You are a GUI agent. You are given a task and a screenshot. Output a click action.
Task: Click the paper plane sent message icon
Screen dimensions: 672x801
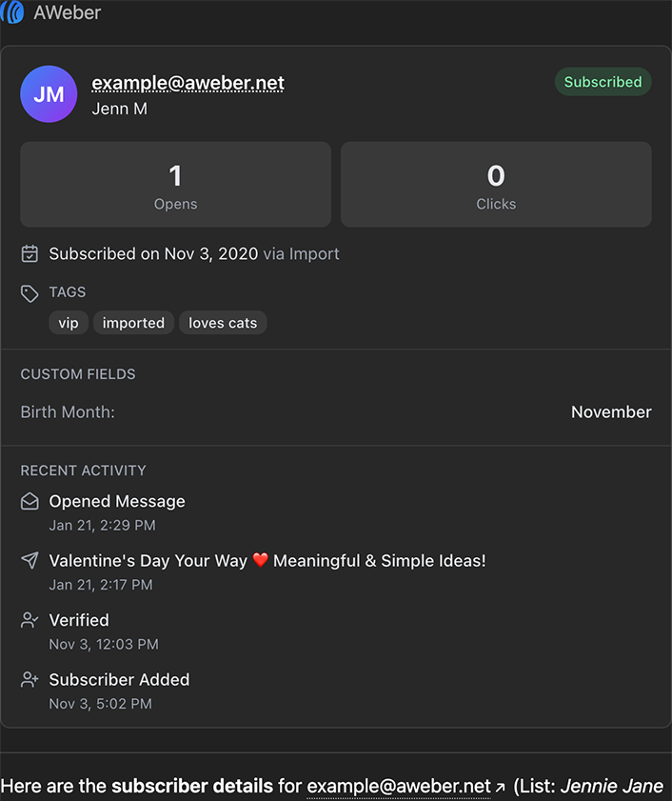point(30,561)
